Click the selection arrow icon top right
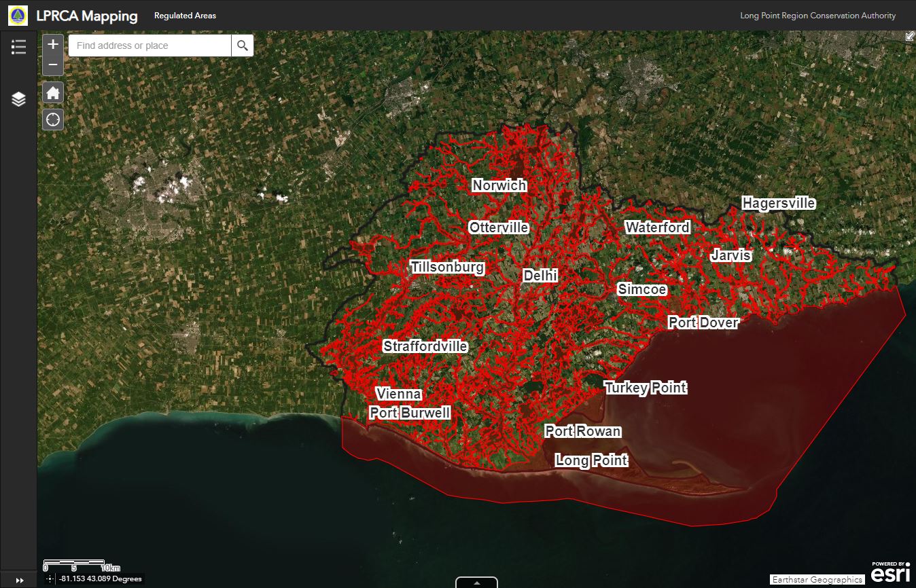The image size is (916, 588). [x=911, y=36]
